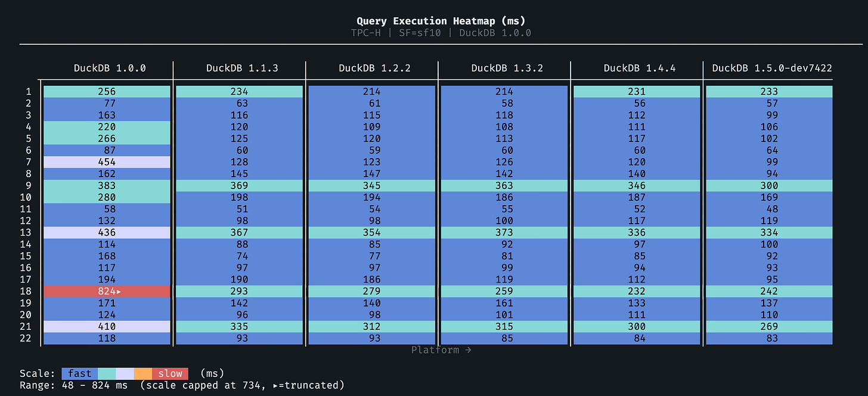Click the DuckDB 1.1.3 column header
This screenshot has width=868, height=396.
(x=242, y=68)
